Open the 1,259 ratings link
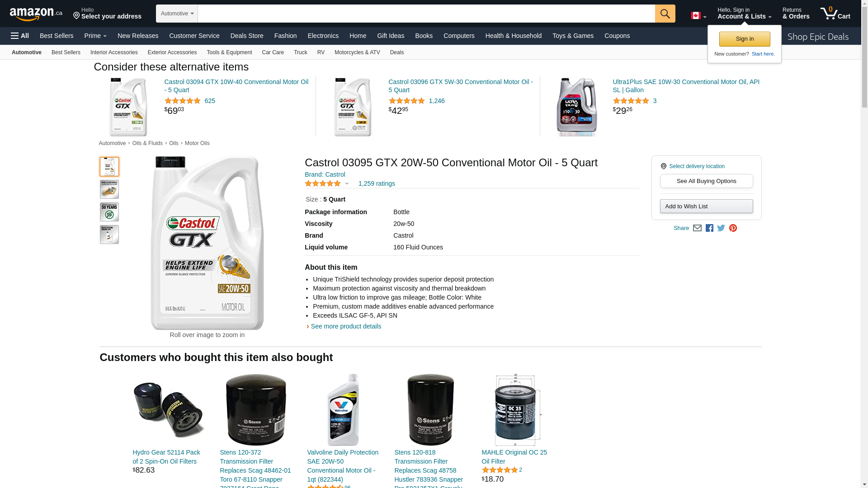This screenshot has width=868, height=488. tap(377, 184)
